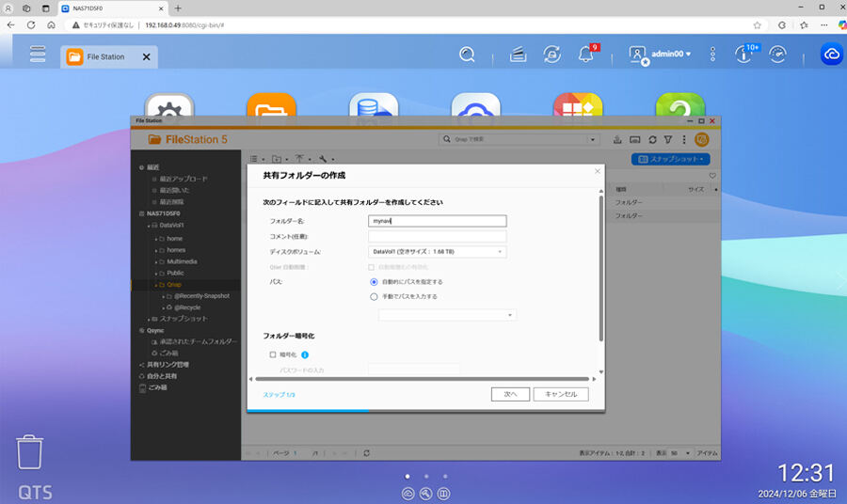847x504 pixels.
Task: Click the フォルダー名 input containing mynavi
Action: point(438,221)
